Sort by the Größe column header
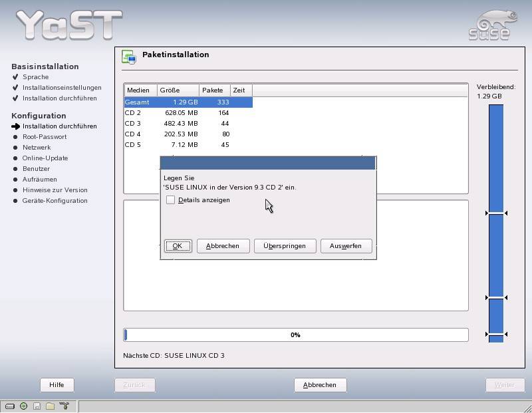 [178, 90]
